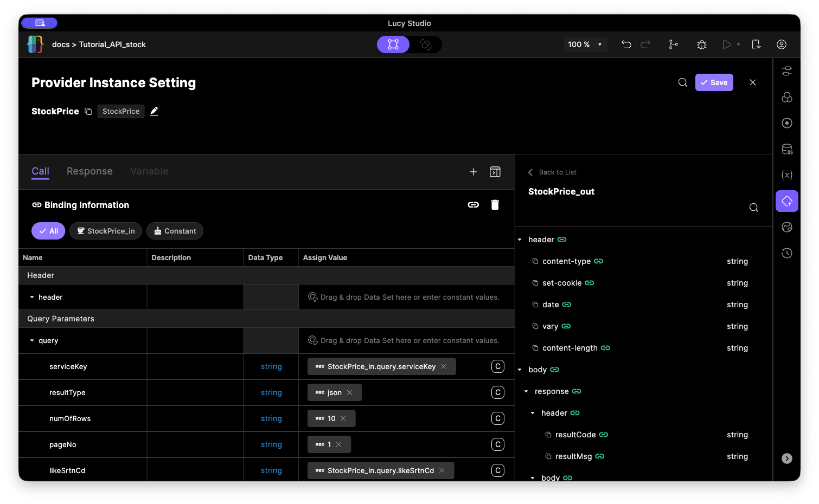Click the purple highlighted diamond icon in sidebar
This screenshot has height=504, width=819.
[787, 201]
